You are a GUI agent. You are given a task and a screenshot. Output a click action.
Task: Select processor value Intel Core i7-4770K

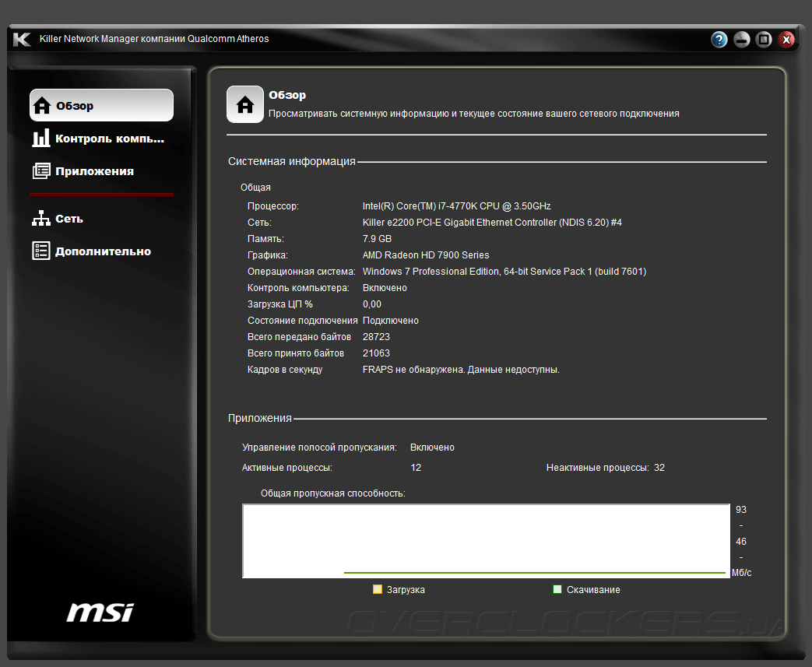pos(457,206)
